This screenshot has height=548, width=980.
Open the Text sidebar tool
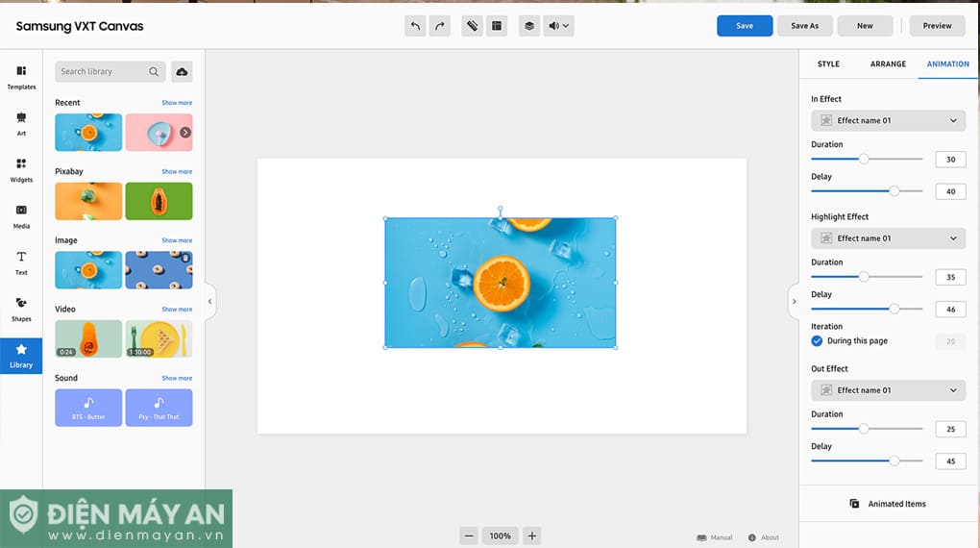click(x=21, y=262)
